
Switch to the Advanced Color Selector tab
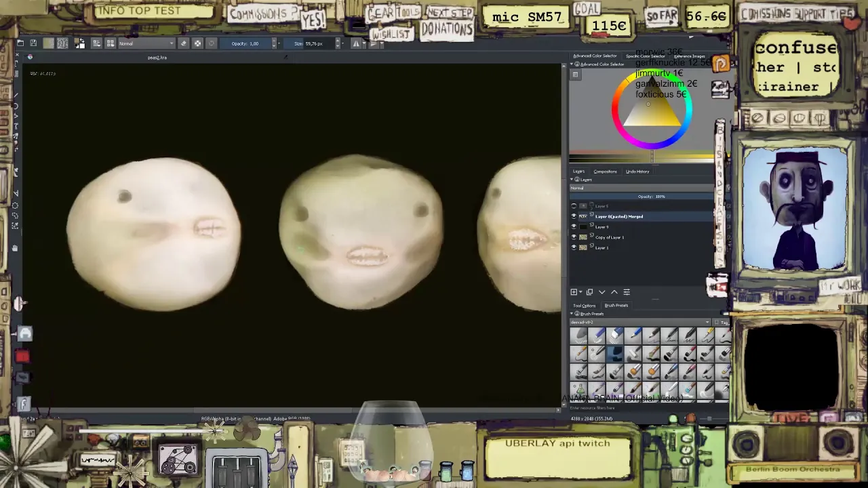[595, 56]
